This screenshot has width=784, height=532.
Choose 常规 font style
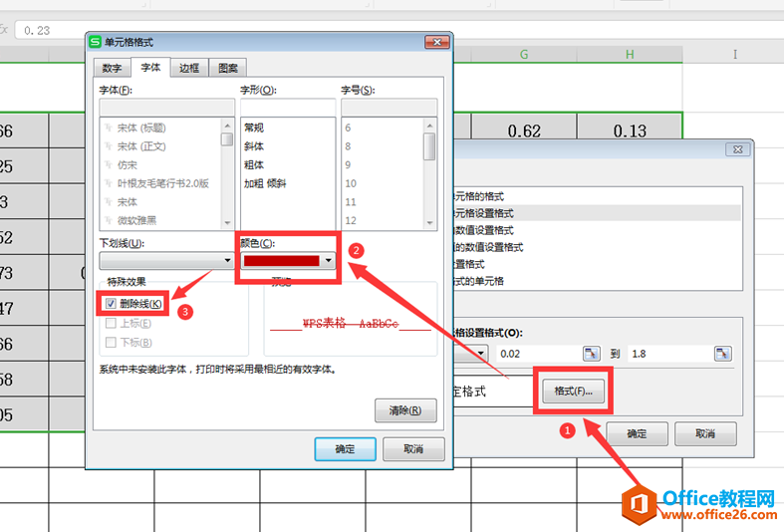point(254,128)
